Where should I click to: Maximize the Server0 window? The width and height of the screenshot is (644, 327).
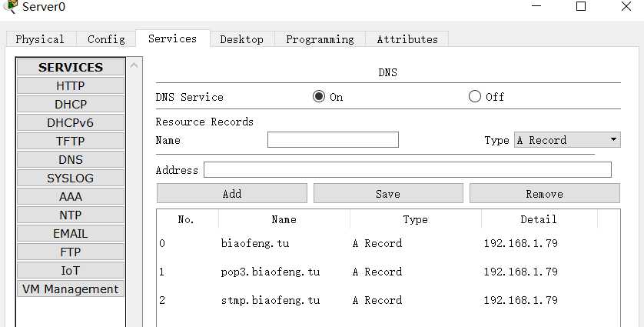coord(581,7)
